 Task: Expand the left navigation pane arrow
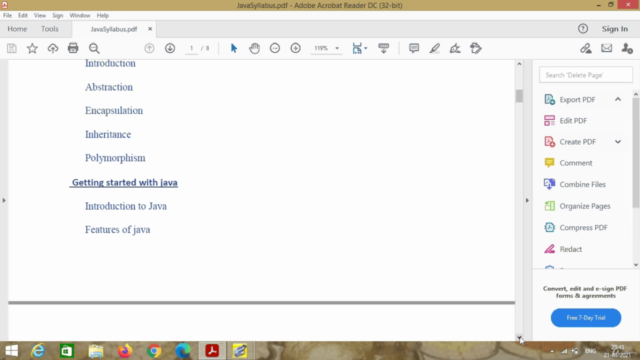point(4,200)
